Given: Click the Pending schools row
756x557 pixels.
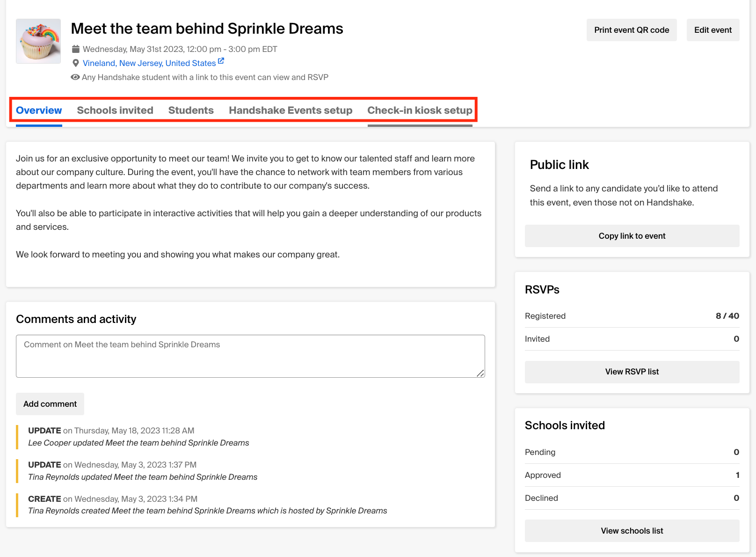Looking at the screenshot, I should [632, 452].
